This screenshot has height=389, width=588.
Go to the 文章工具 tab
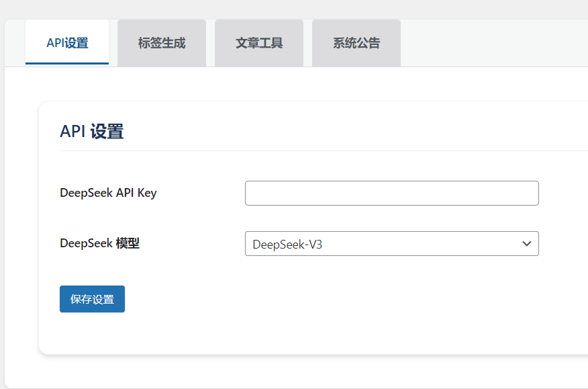pos(259,43)
